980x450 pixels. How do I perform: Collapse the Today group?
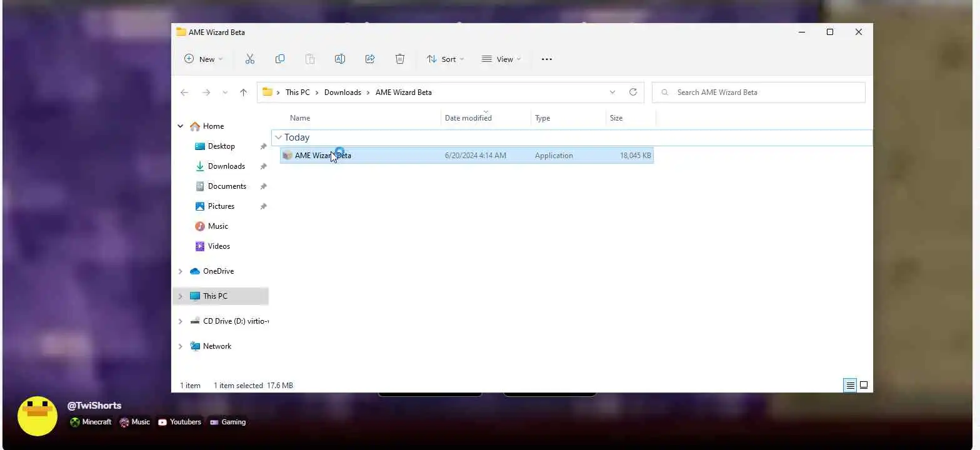279,137
